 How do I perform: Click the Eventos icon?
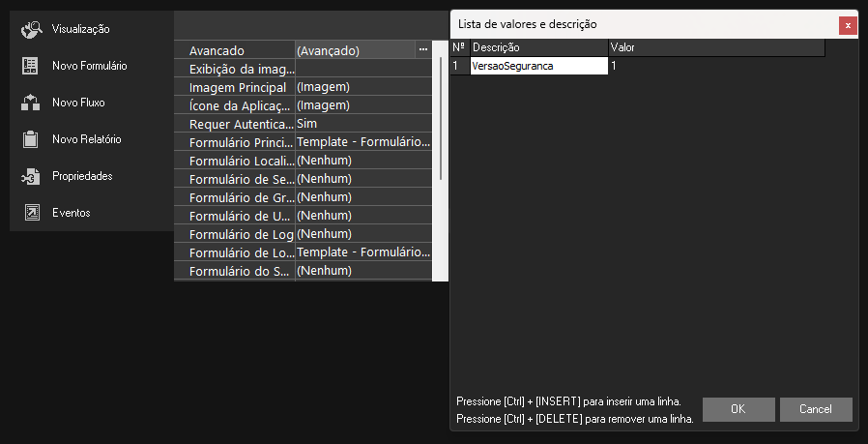pyautogui.click(x=30, y=213)
